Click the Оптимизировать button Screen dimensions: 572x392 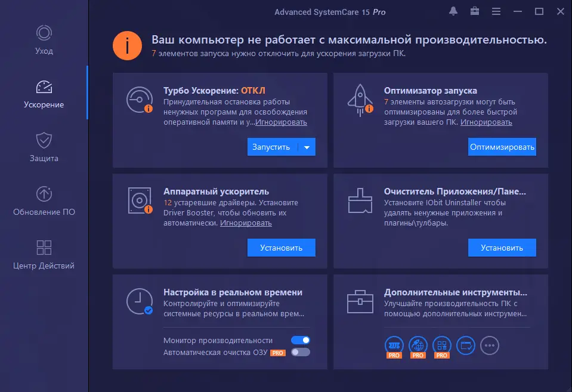click(502, 147)
